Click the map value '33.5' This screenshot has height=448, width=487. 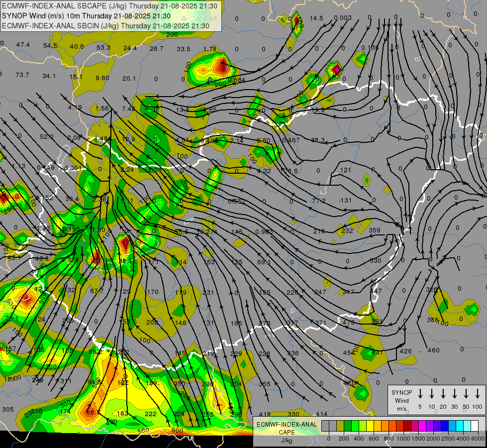(183, 49)
